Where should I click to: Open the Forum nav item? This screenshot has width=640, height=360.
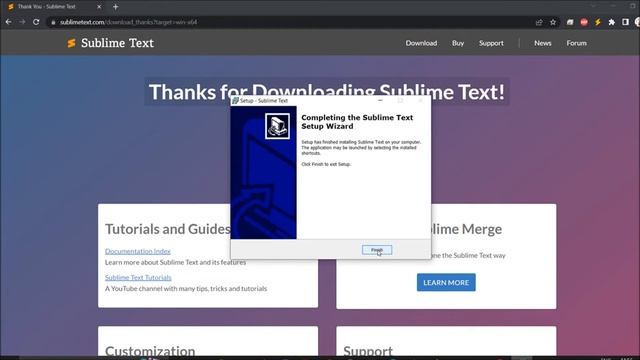(576, 43)
